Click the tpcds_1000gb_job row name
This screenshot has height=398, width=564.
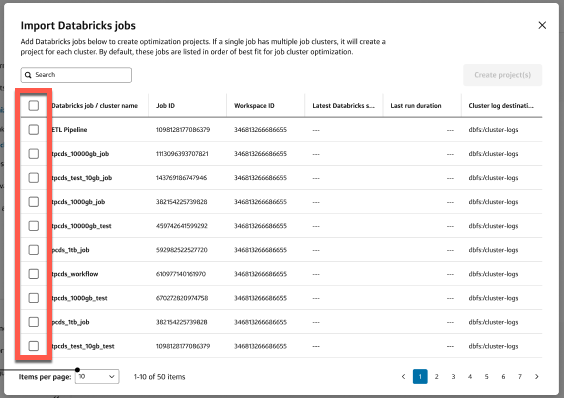point(78,202)
